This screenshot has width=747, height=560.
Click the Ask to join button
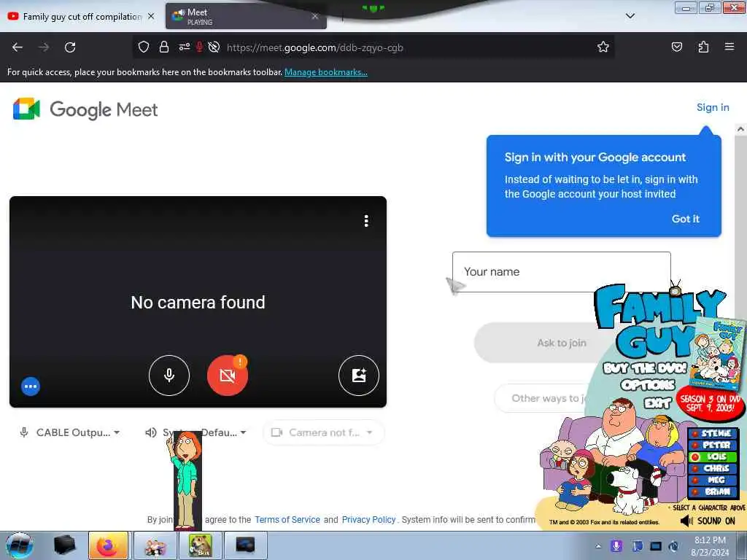562,343
